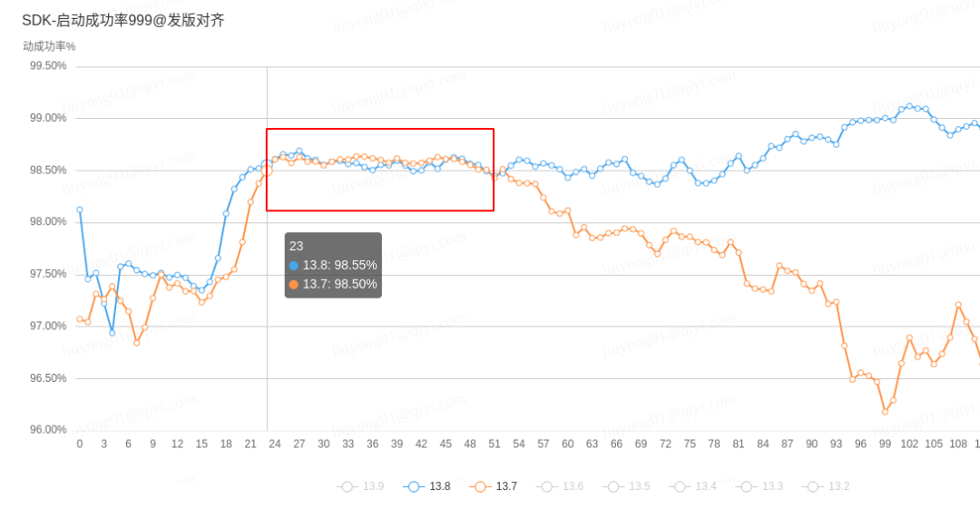Viewport: 980px width, 508px height.
Task: Show the 13.2 series in legend
Action: [x=827, y=486]
